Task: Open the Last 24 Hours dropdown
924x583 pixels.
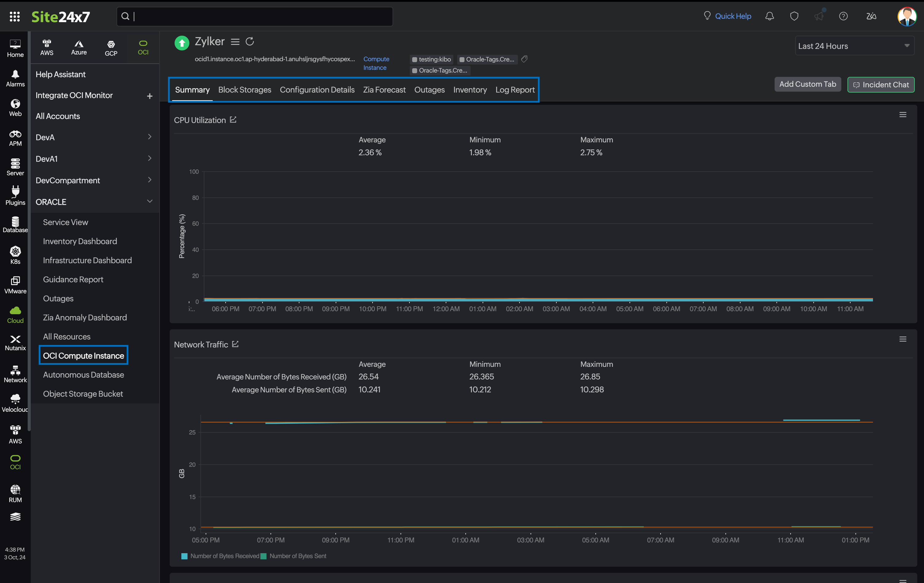Action: point(854,46)
